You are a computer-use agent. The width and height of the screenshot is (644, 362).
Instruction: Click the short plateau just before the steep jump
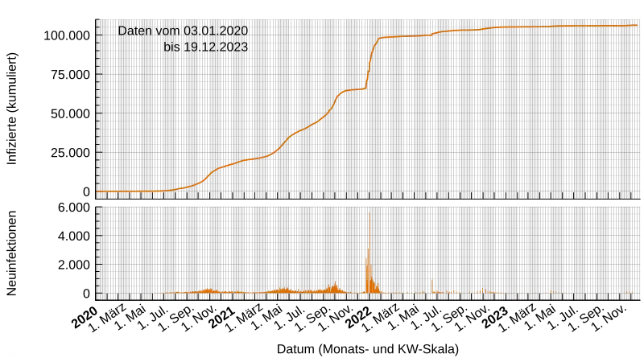click(354, 89)
